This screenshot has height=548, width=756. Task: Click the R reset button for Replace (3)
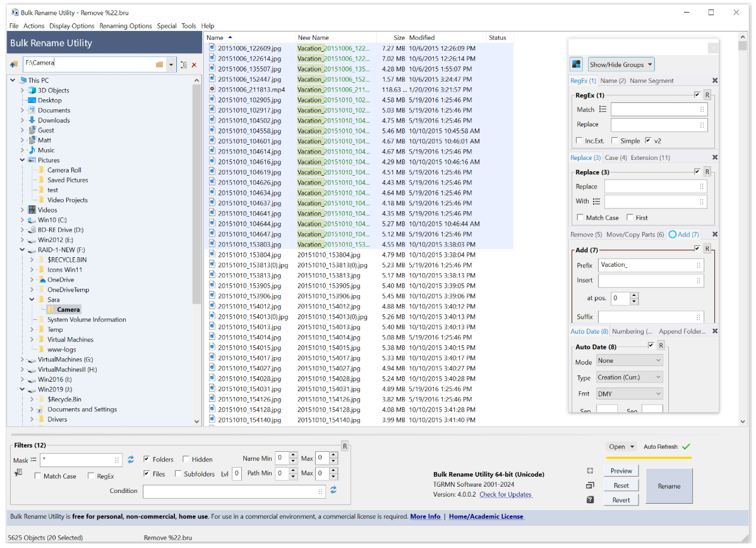tap(707, 172)
